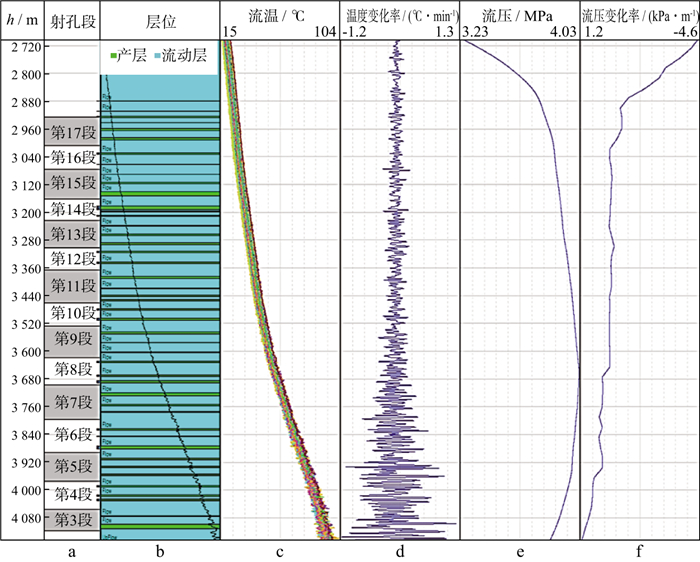700x562 pixels.
Task: Click the 温度变化率 track header
Action: tap(400, 17)
